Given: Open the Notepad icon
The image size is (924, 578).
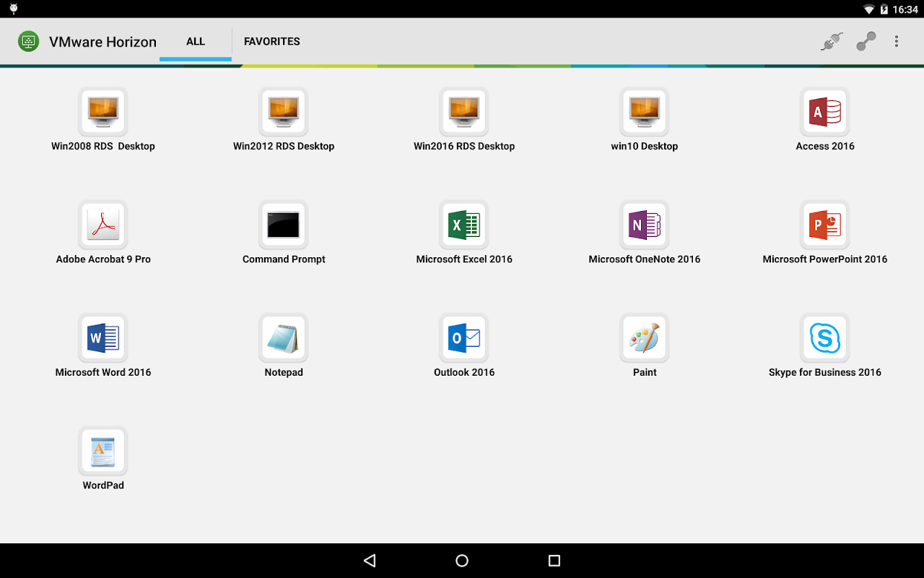Looking at the screenshot, I should pyautogui.click(x=284, y=337).
